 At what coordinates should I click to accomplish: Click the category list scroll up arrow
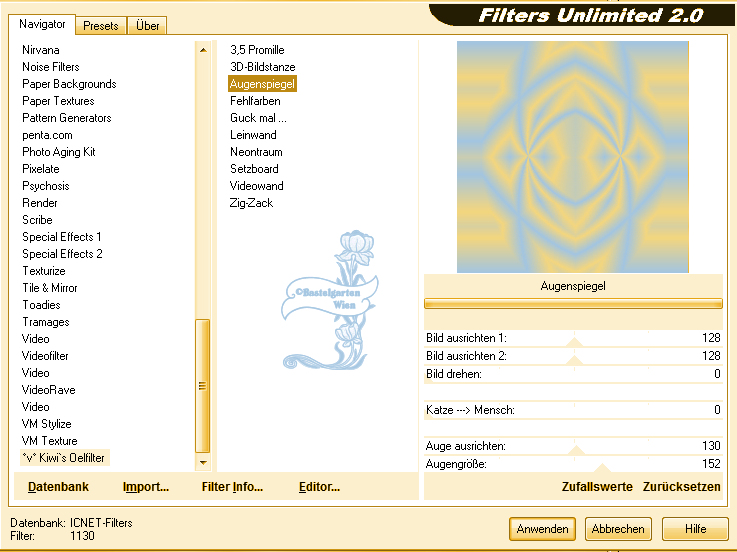(203, 50)
